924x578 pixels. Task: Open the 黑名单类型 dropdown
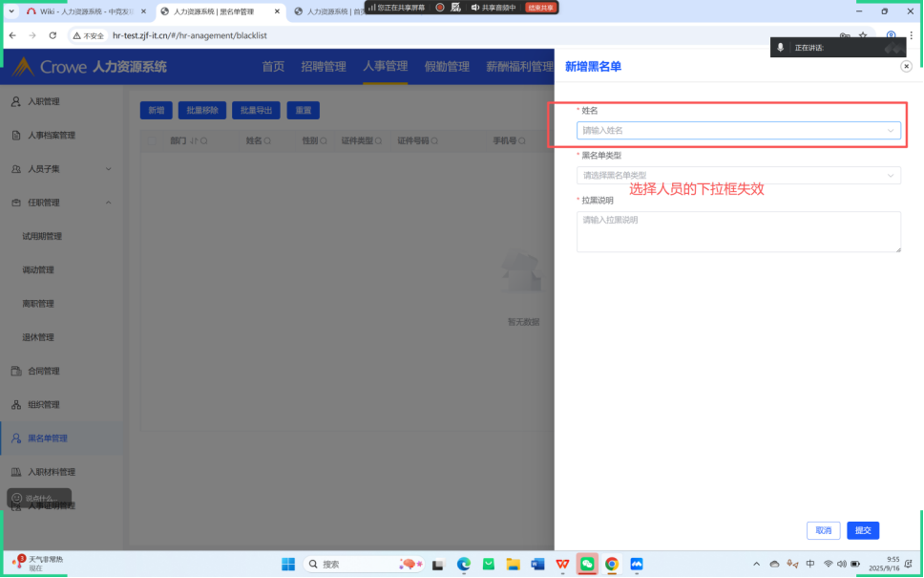(739, 175)
